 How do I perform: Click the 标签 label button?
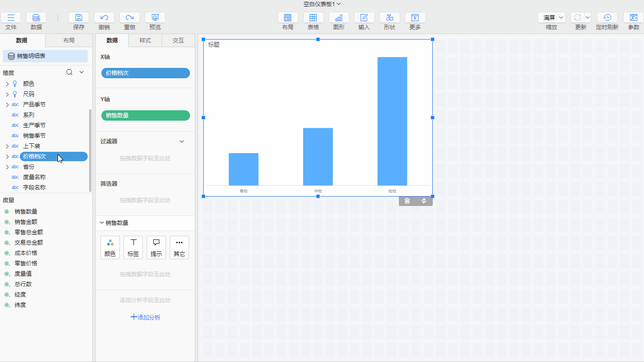[133, 247]
